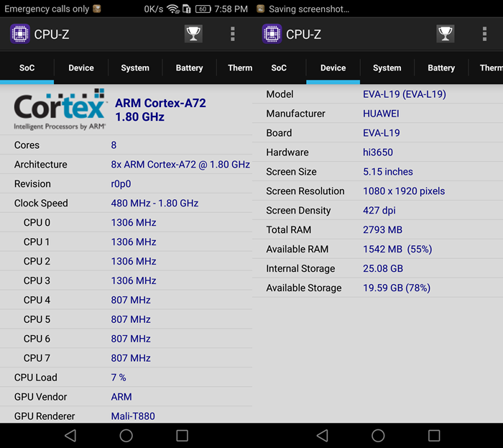Tap the Cortex logo image

point(60,109)
